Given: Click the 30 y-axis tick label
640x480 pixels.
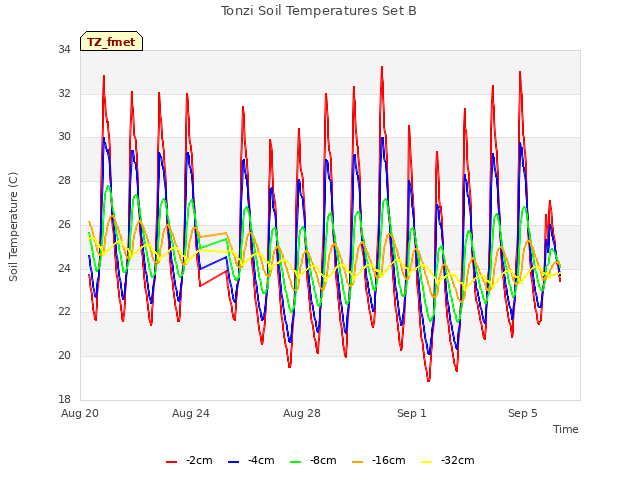Looking at the screenshot, I should (64, 137).
